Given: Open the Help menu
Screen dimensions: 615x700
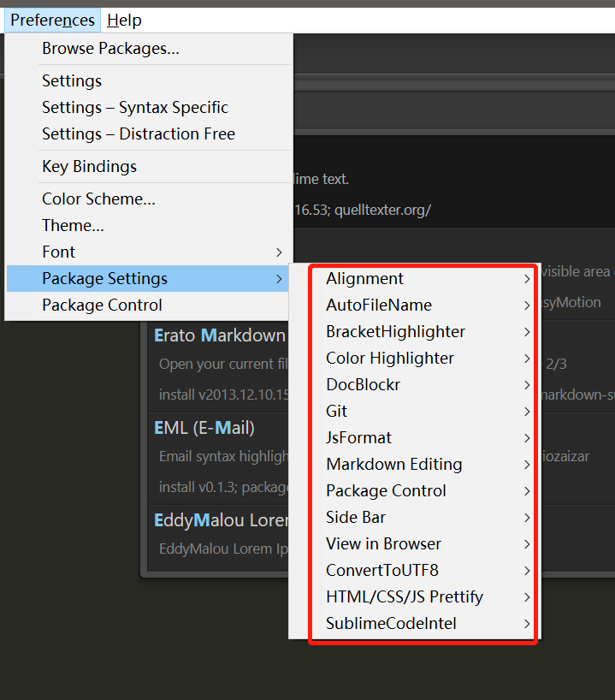Looking at the screenshot, I should (x=124, y=20).
